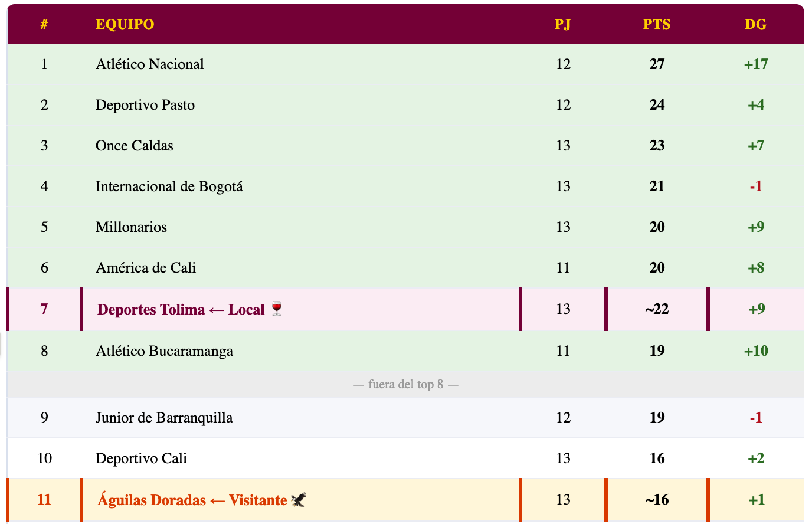Click the ~22 points value for Tolima

pyautogui.click(x=657, y=309)
